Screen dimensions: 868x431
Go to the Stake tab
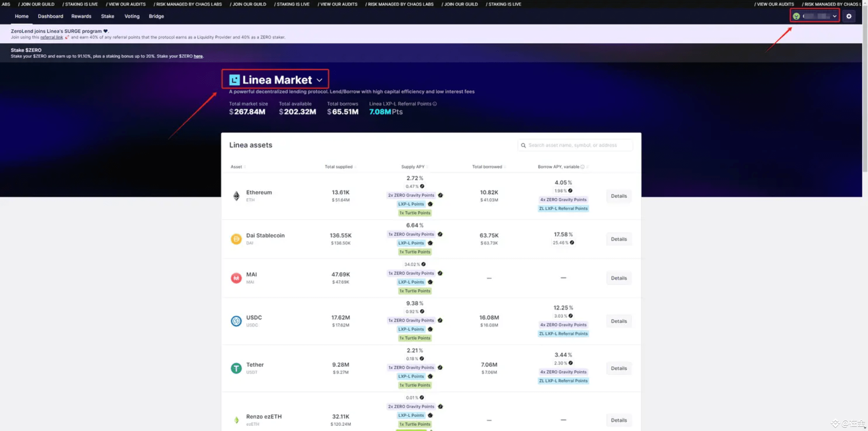(x=107, y=16)
